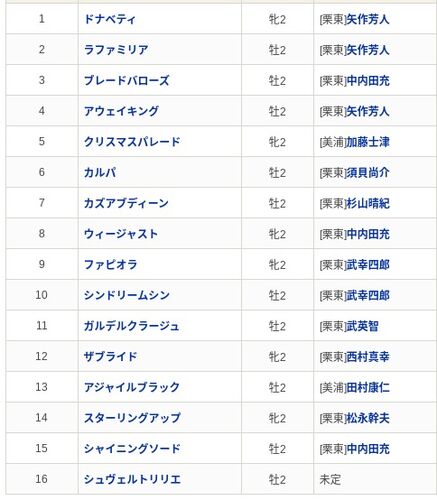Click trainer 加藤士津 link

coord(368,142)
